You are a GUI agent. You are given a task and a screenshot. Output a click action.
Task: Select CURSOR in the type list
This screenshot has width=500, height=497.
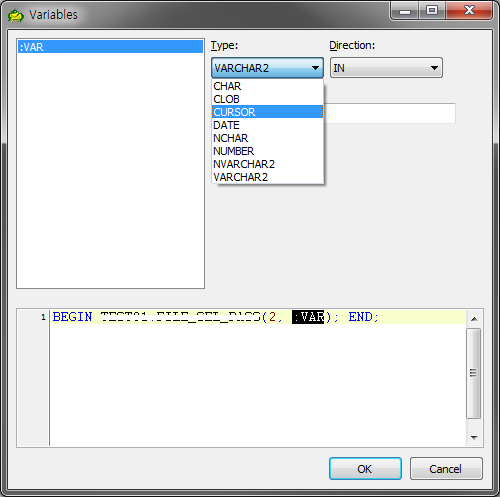pyautogui.click(x=267, y=112)
